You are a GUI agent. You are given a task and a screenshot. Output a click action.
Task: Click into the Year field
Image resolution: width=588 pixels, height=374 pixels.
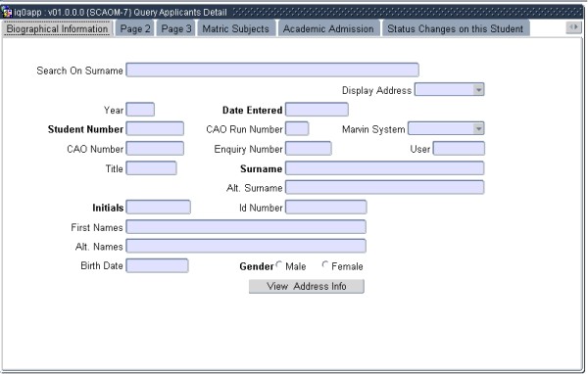140,110
